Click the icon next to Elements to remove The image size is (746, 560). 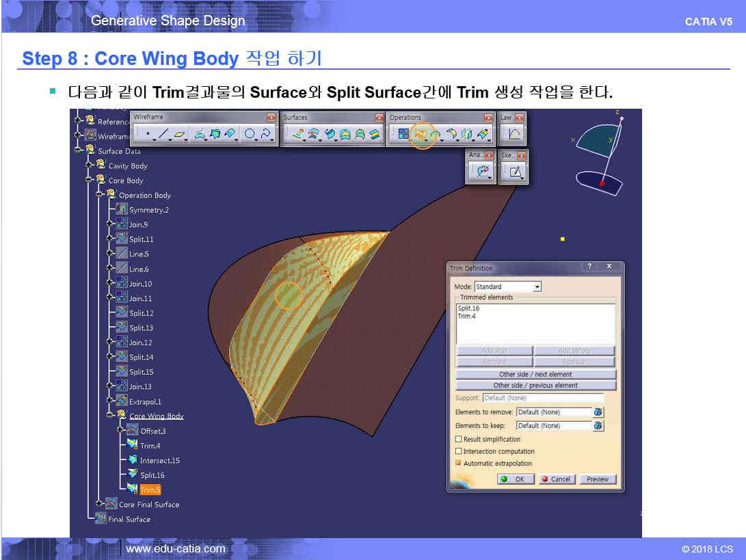point(598,412)
